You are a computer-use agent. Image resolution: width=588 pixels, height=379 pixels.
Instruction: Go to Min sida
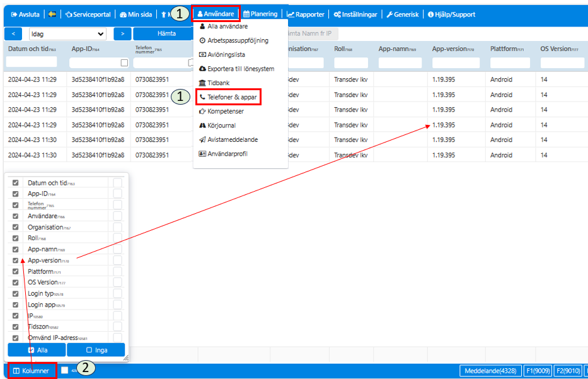click(x=135, y=15)
